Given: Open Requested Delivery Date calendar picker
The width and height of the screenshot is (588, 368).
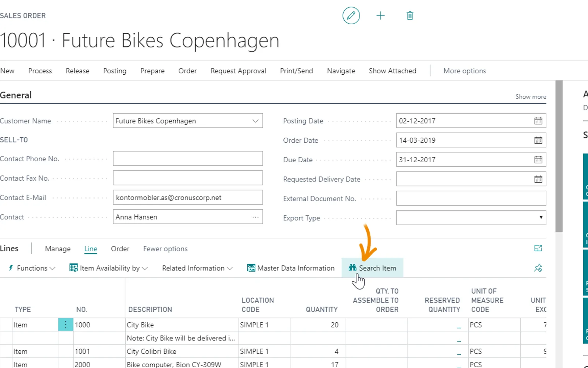Looking at the screenshot, I should 538,179.
